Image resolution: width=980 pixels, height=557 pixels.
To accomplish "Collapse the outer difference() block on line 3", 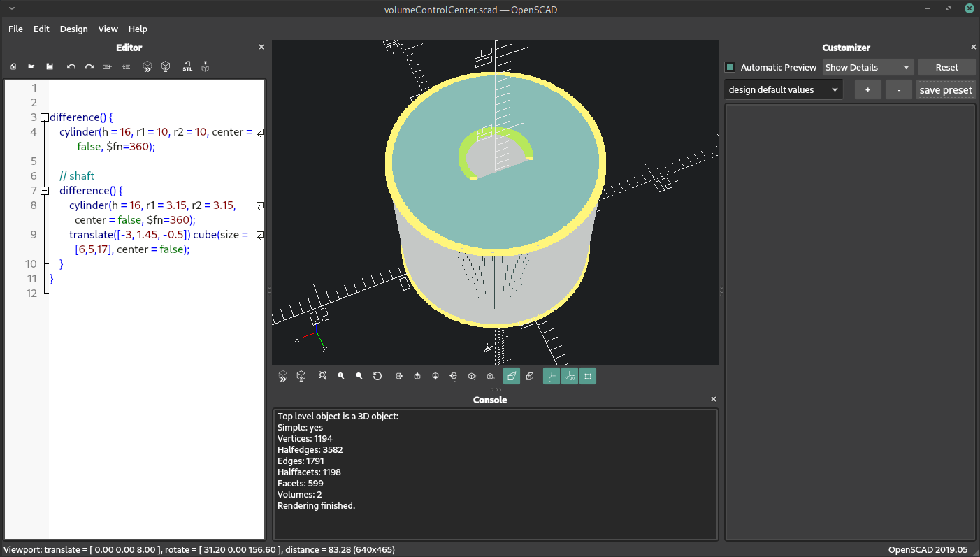I will (45, 117).
